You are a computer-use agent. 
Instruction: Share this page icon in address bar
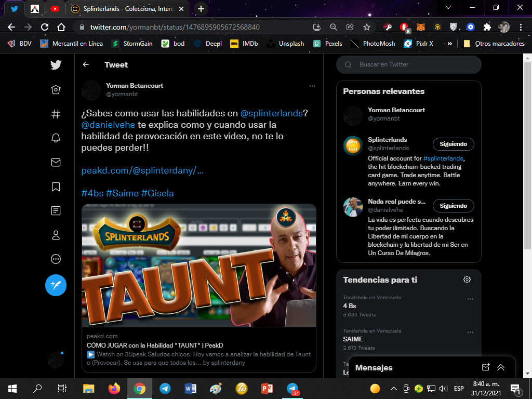tap(350, 27)
